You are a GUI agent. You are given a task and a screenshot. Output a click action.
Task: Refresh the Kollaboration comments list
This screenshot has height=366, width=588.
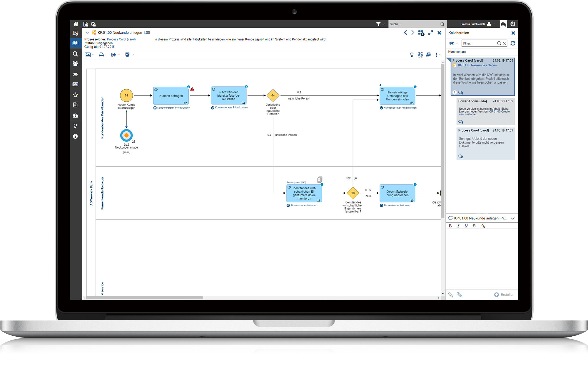pos(513,43)
